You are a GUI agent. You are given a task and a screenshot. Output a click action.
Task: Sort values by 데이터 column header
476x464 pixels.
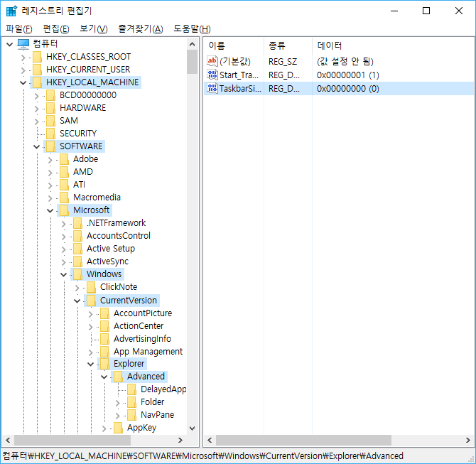coord(393,45)
